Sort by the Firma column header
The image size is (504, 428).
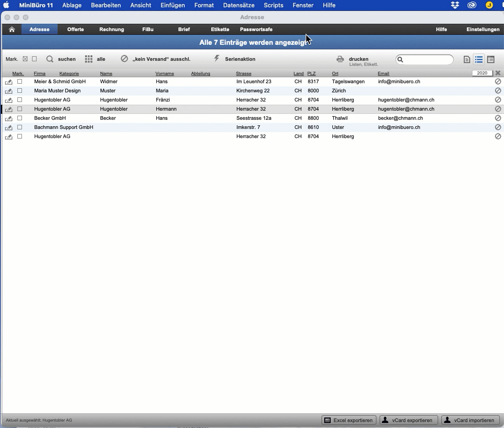coord(39,74)
